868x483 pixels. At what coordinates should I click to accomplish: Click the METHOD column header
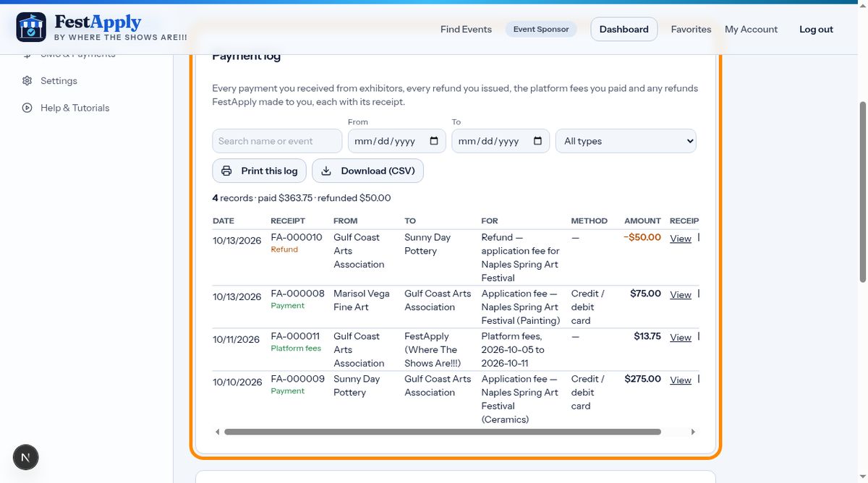coord(590,221)
